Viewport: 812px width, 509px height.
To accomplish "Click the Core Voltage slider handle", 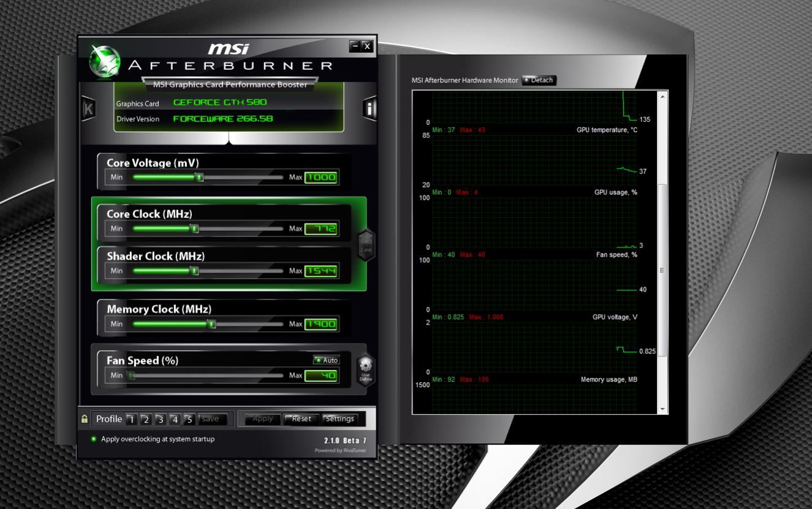I will [x=199, y=178].
